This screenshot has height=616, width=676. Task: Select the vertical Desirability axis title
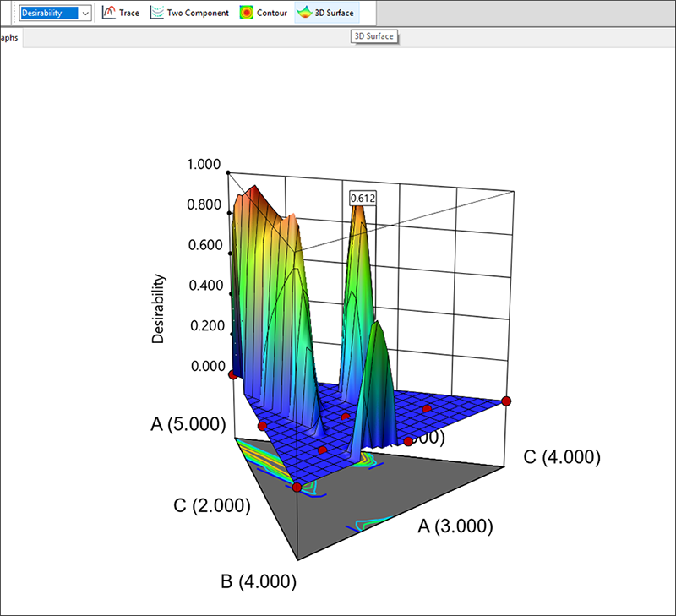click(158, 308)
